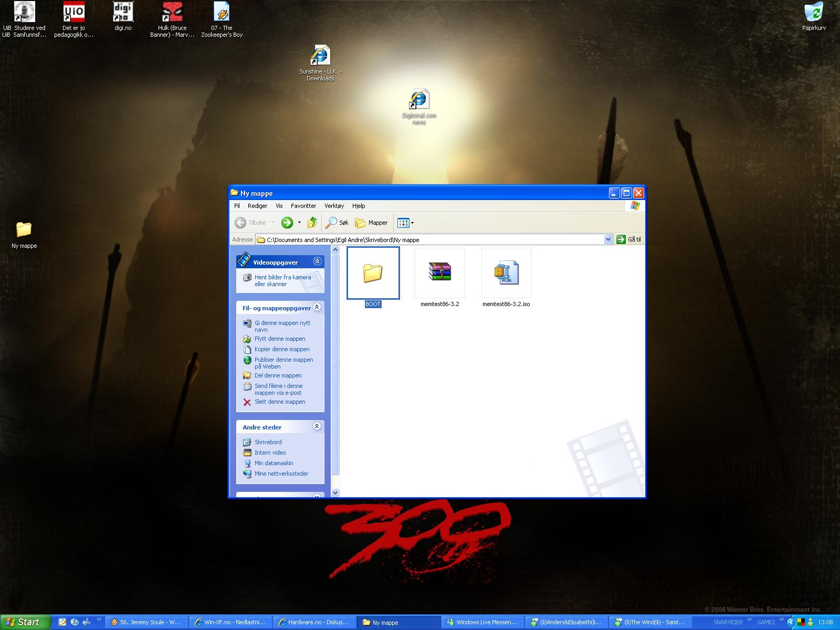Click the sidebar scroll down arrow

(x=335, y=493)
